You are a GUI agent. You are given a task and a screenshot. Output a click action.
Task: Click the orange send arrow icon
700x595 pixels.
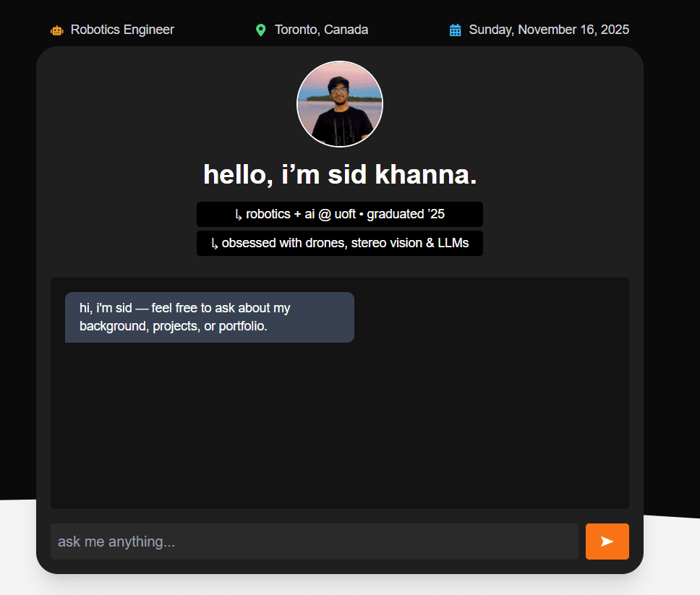pyautogui.click(x=607, y=541)
